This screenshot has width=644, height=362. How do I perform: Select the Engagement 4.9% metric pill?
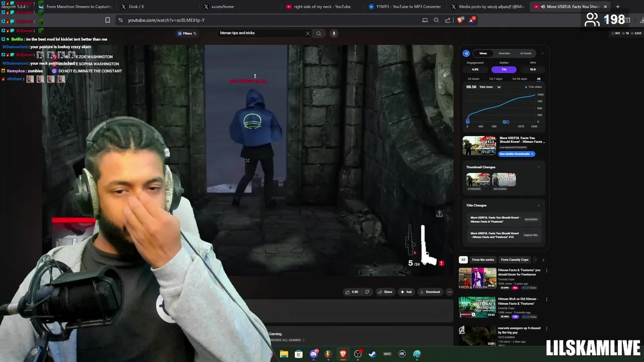click(x=475, y=69)
